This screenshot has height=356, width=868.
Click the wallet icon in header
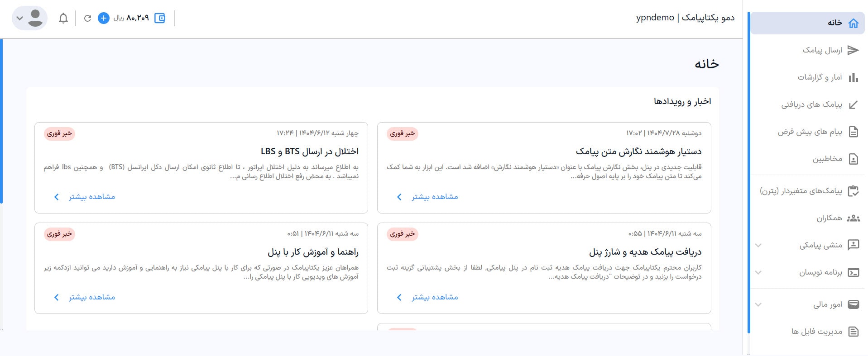pyautogui.click(x=160, y=18)
